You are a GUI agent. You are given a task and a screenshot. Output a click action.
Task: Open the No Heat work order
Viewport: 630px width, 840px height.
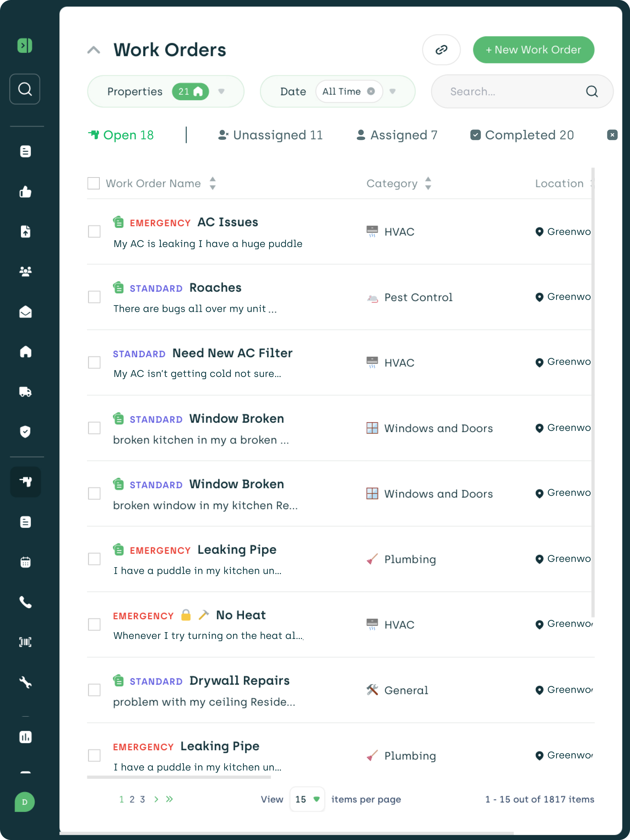pos(241,615)
